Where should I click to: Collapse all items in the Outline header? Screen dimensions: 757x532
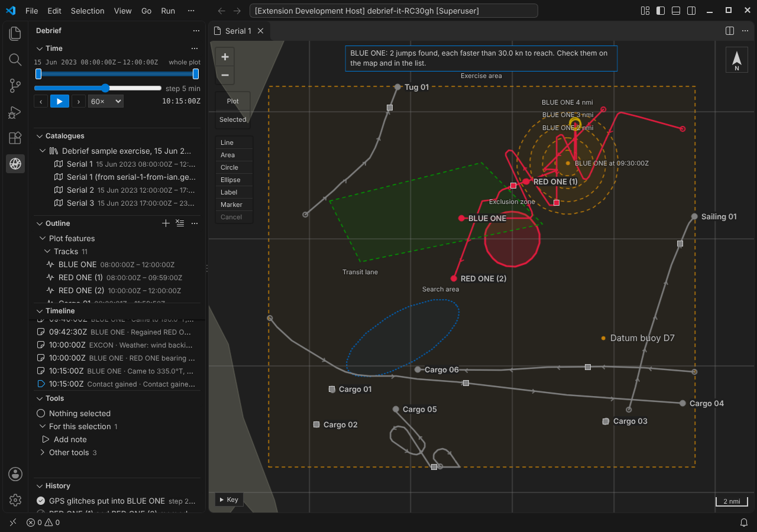180,223
